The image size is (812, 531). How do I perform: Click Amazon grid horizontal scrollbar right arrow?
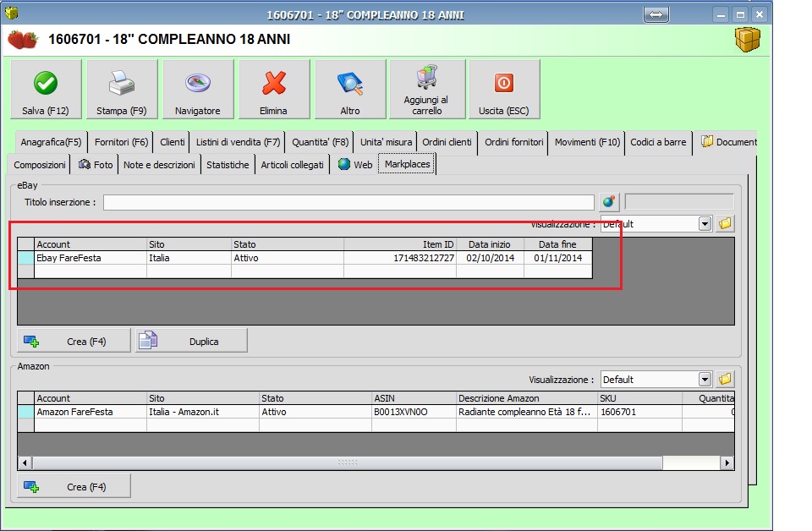[x=727, y=463]
